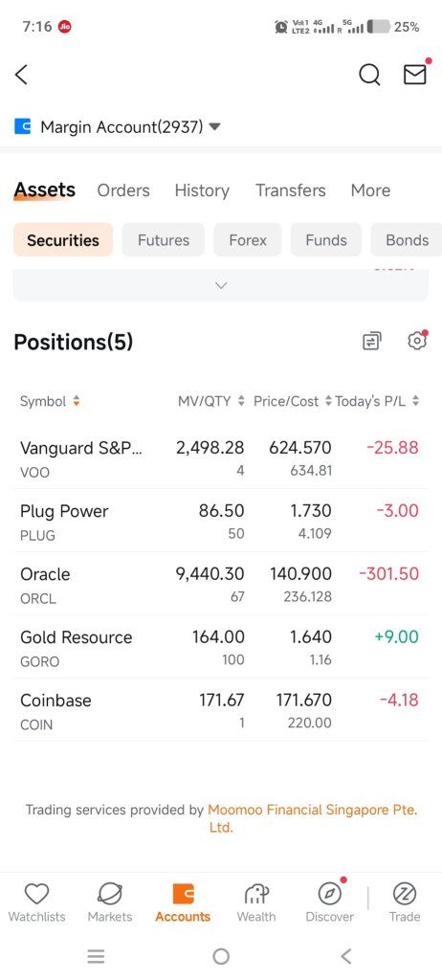Sort positions by Symbol
Screen dimensions: 442x980
click(x=50, y=401)
